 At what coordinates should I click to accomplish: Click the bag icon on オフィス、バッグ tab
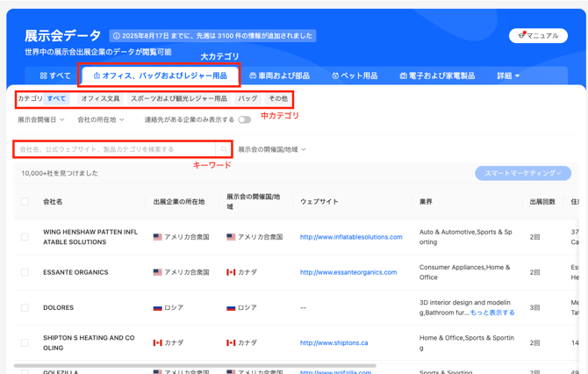pos(97,76)
